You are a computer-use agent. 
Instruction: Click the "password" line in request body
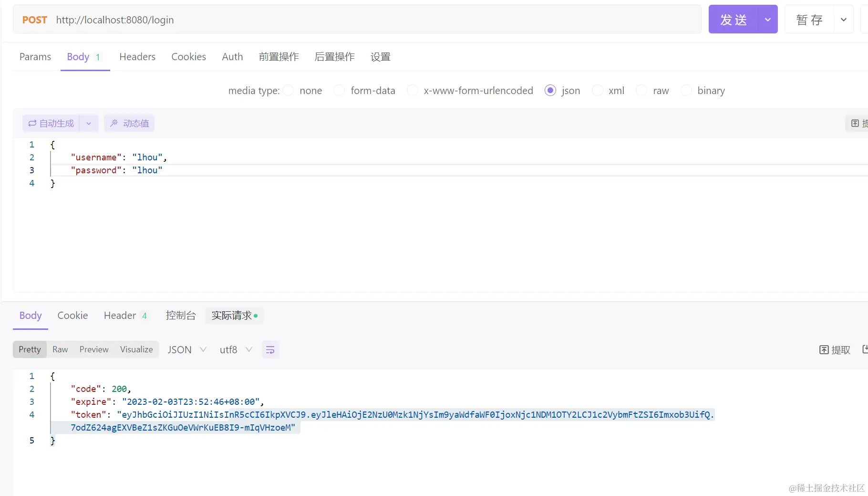click(x=116, y=170)
